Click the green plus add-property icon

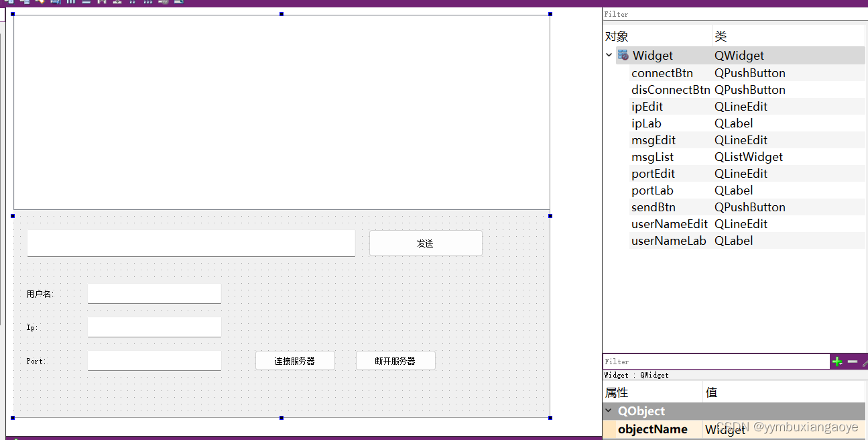click(x=837, y=362)
